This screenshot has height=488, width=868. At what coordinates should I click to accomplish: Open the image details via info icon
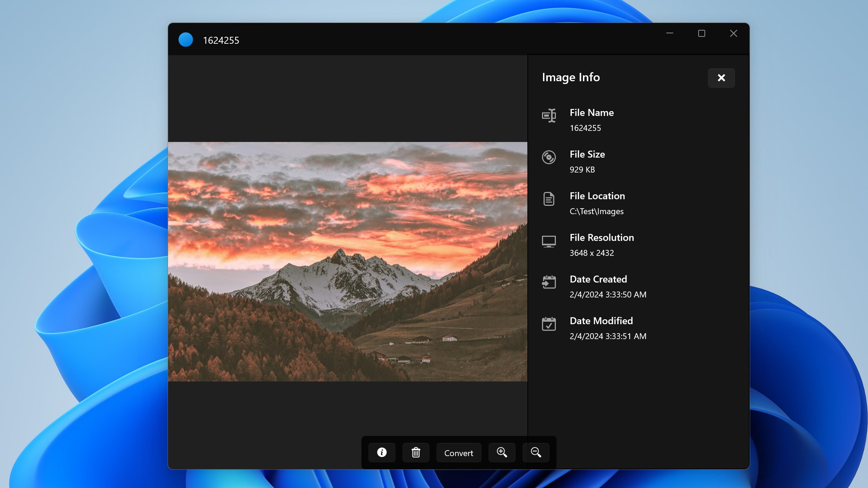(381, 452)
